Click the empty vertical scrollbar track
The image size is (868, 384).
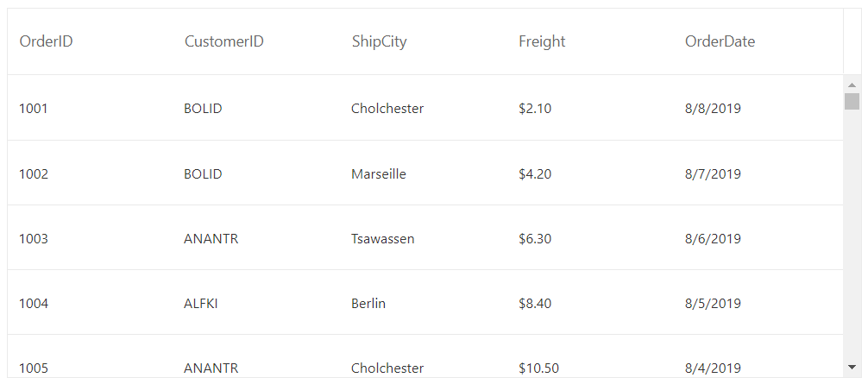[852, 236]
